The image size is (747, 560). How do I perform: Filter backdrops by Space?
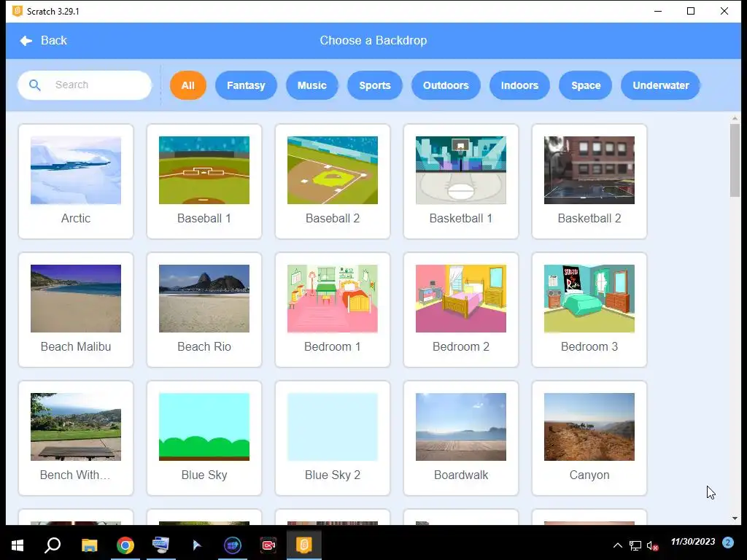[x=586, y=85]
